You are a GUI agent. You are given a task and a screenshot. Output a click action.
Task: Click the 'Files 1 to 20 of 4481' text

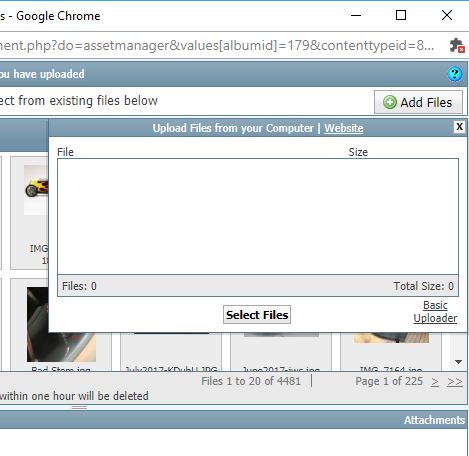click(x=251, y=381)
